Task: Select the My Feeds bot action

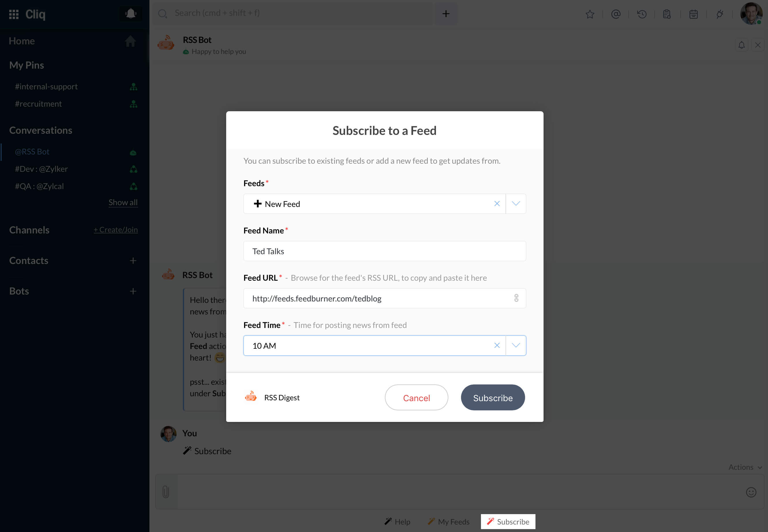Action: pyautogui.click(x=448, y=521)
